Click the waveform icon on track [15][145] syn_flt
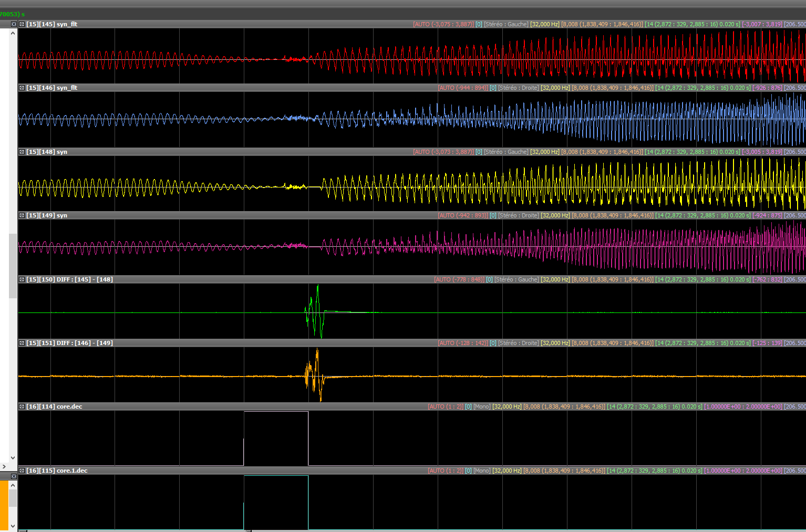Screen dimensions: 806x532 (22, 24)
